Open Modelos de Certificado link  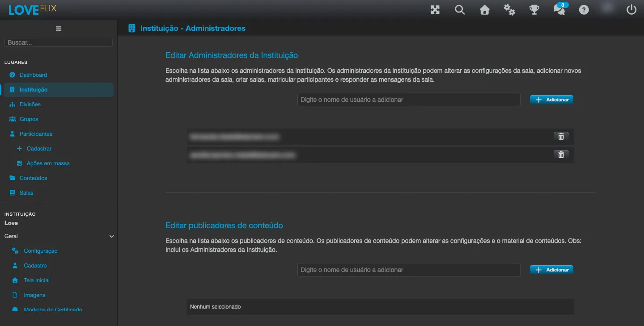(x=53, y=309)
